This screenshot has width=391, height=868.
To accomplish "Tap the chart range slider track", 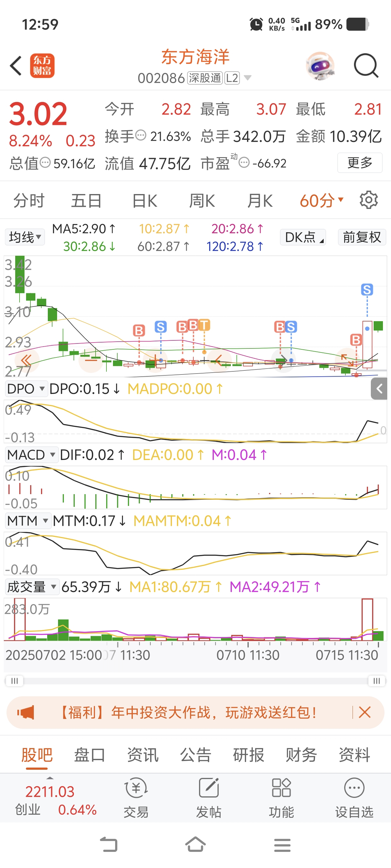I will [196, 681].
